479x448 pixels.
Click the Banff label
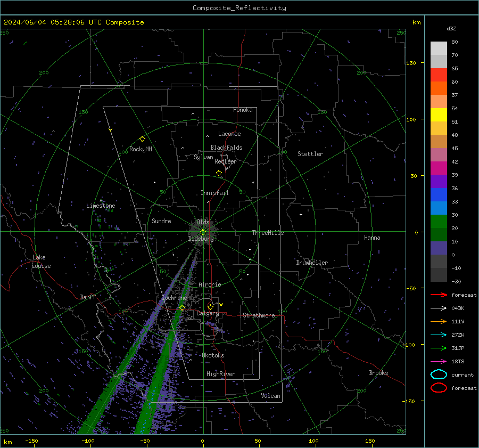[88, 297]
